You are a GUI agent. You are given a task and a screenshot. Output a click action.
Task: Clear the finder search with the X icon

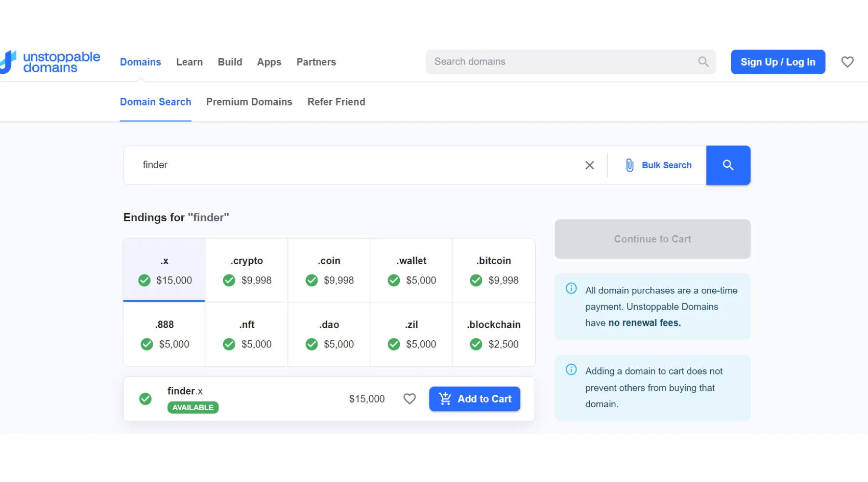tap(589, 165)
